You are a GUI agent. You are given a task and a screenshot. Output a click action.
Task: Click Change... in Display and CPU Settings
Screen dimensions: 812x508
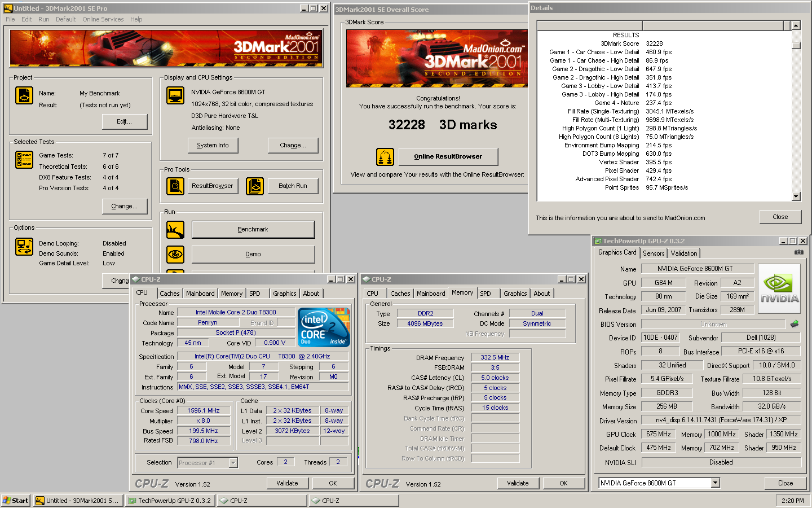(293, 146)
